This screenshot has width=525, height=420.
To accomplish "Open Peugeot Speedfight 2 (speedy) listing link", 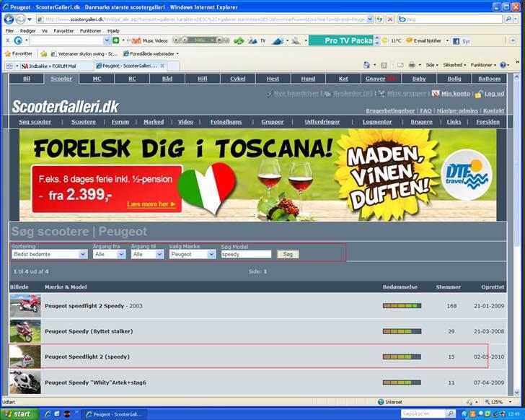I will pos(87,356).
